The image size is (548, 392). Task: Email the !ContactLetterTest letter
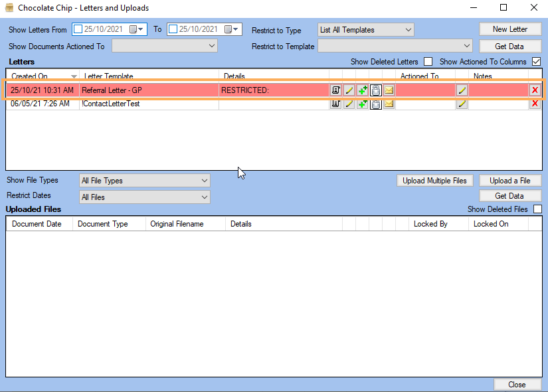point(389,104)
